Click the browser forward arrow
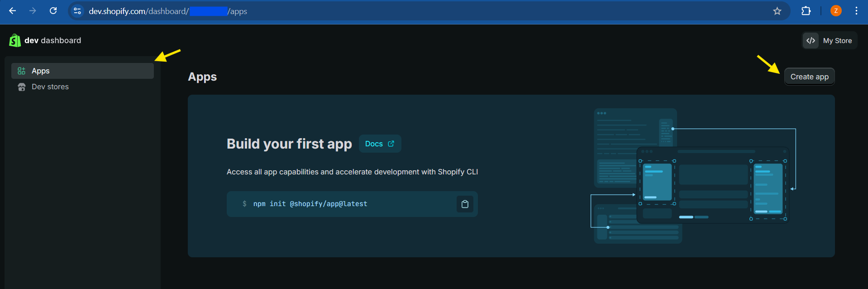The width and height of the screenshot is (868, 289). 33,11
